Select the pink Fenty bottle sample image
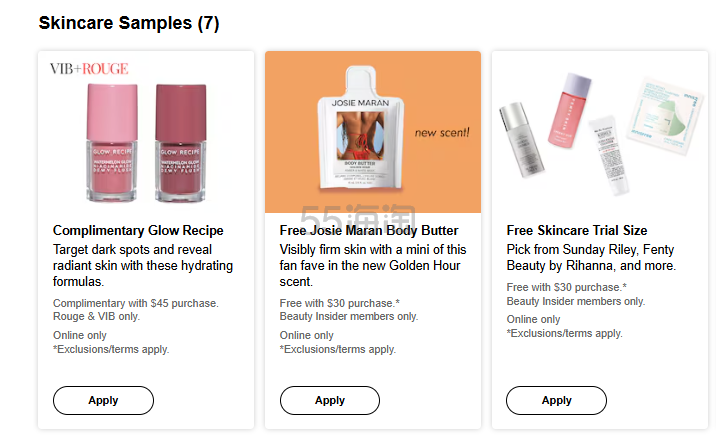Screen dimensions: 716x439 [x=569, y=110]
